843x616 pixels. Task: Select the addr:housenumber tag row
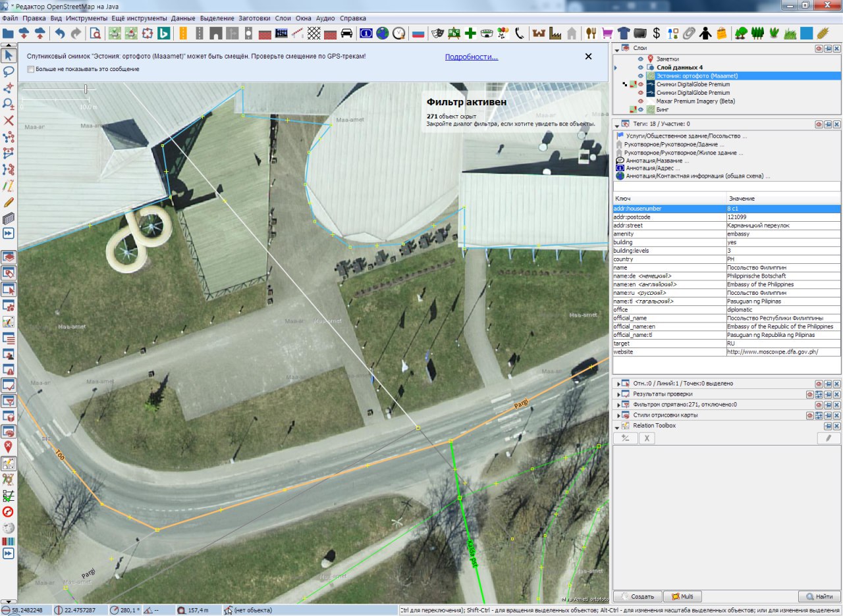click(x=727, y=209)
